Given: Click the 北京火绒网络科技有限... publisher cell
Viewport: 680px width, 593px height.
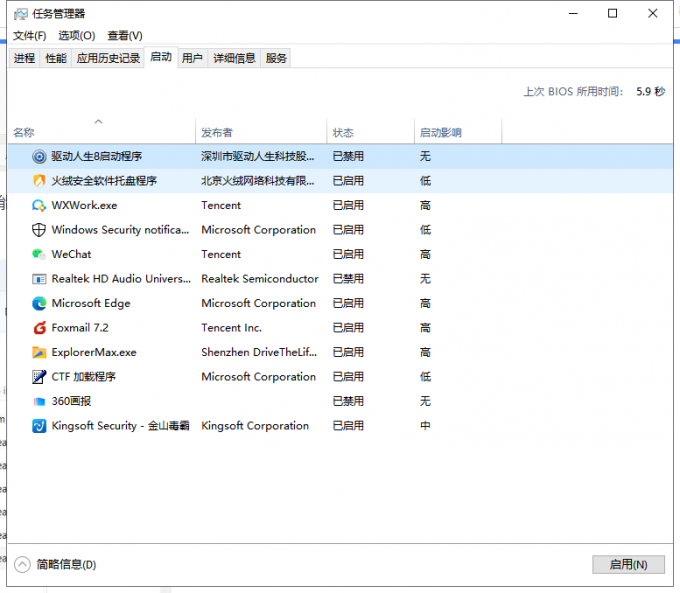Looking at the screenshot, I should click(258, 181).
